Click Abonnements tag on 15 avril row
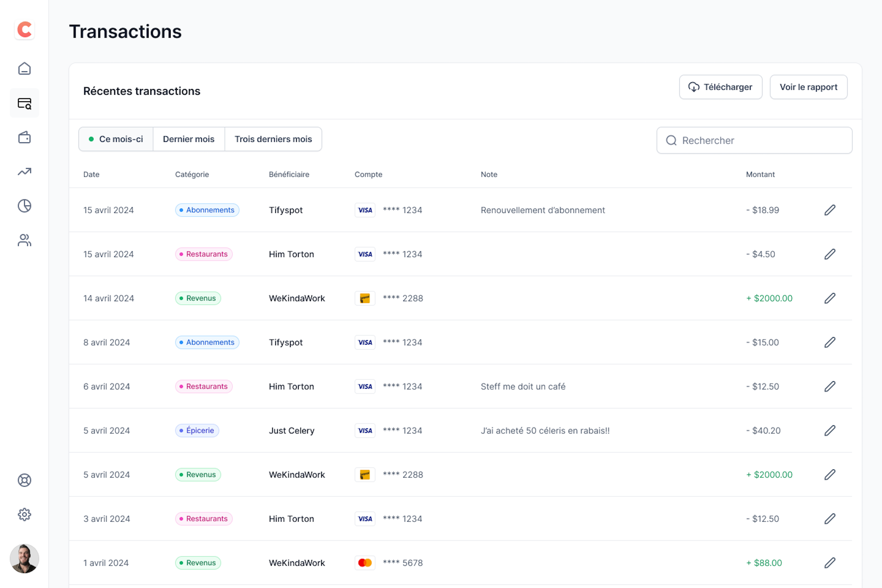The height and width of the screenshot is (588, 882). coord(207,210)
